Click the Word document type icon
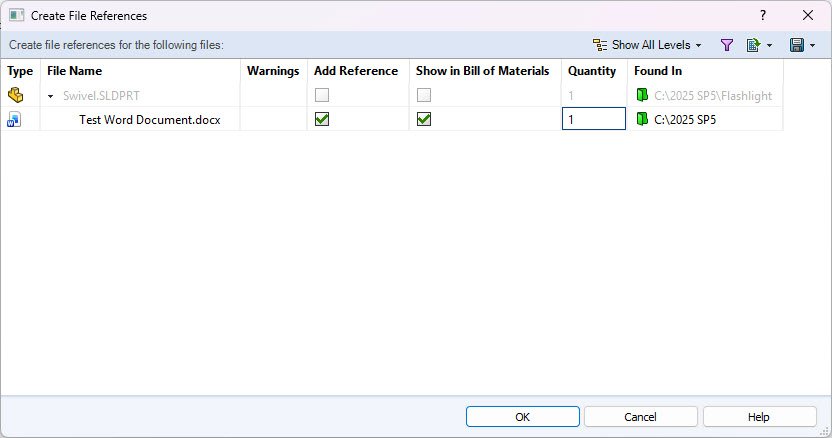832x438 pixels. pos(14,120)
